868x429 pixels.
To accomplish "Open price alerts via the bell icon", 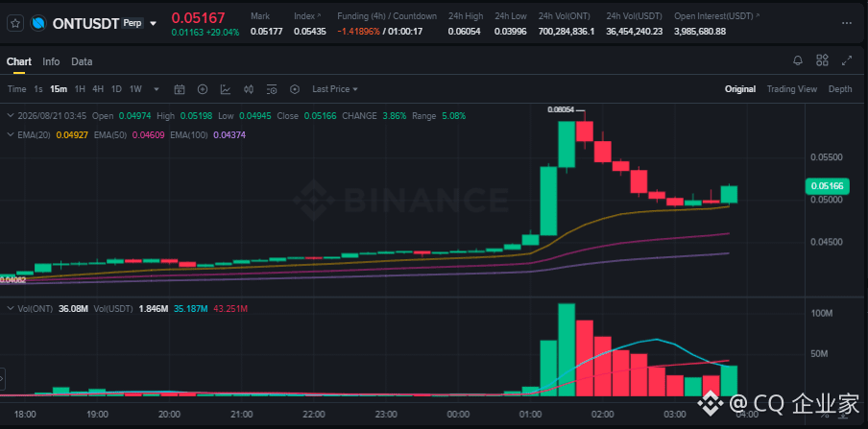I will 798,60.
